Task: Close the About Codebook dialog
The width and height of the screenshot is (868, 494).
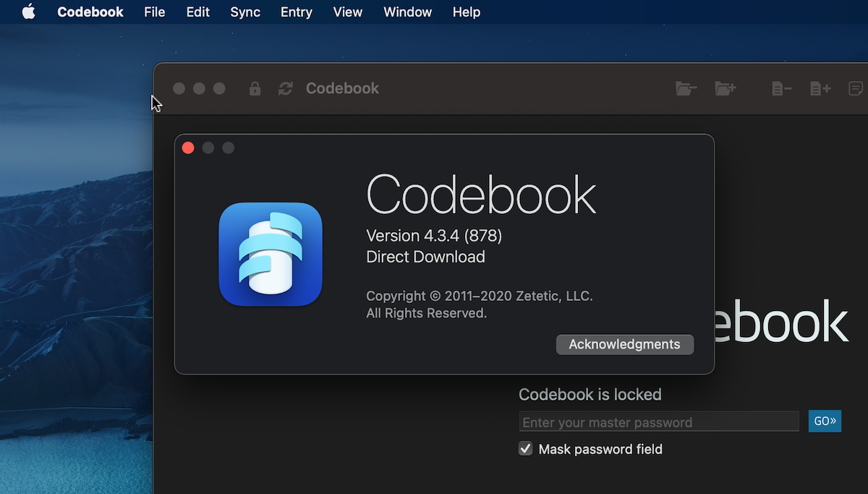Action: tap(188, 148)
